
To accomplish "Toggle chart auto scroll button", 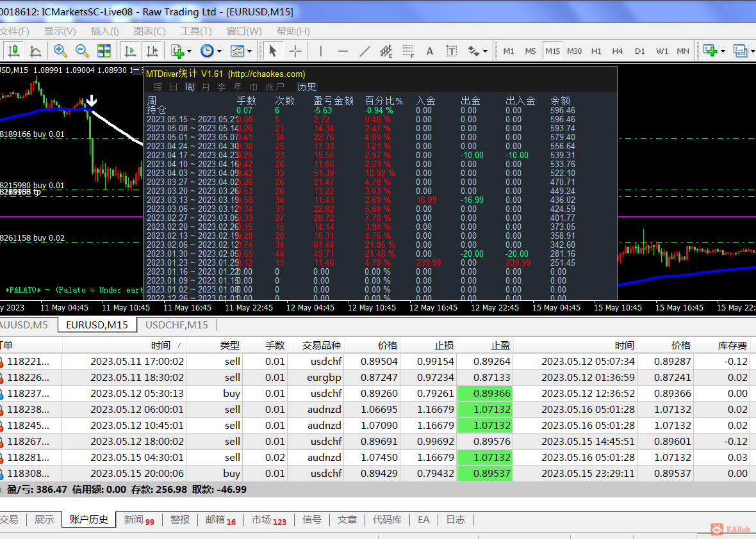I will 131,51.
